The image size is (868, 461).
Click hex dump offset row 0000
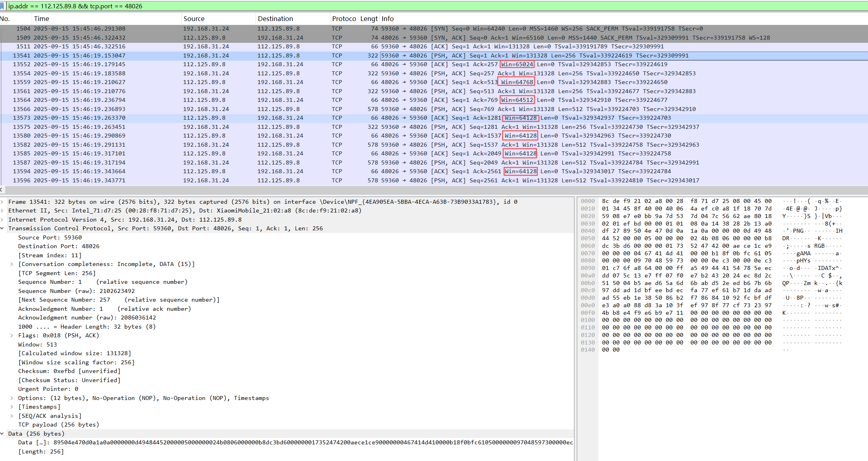588,201
